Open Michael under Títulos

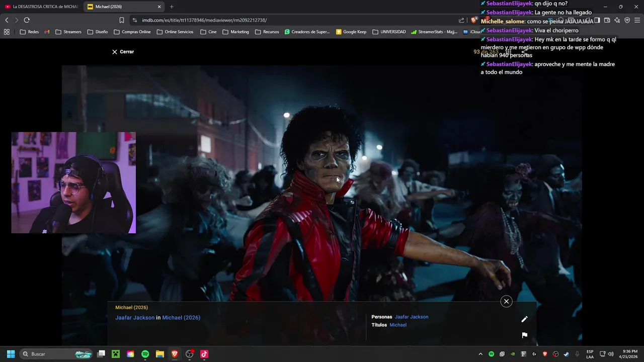pyautogui.click(x=398, y=325)
